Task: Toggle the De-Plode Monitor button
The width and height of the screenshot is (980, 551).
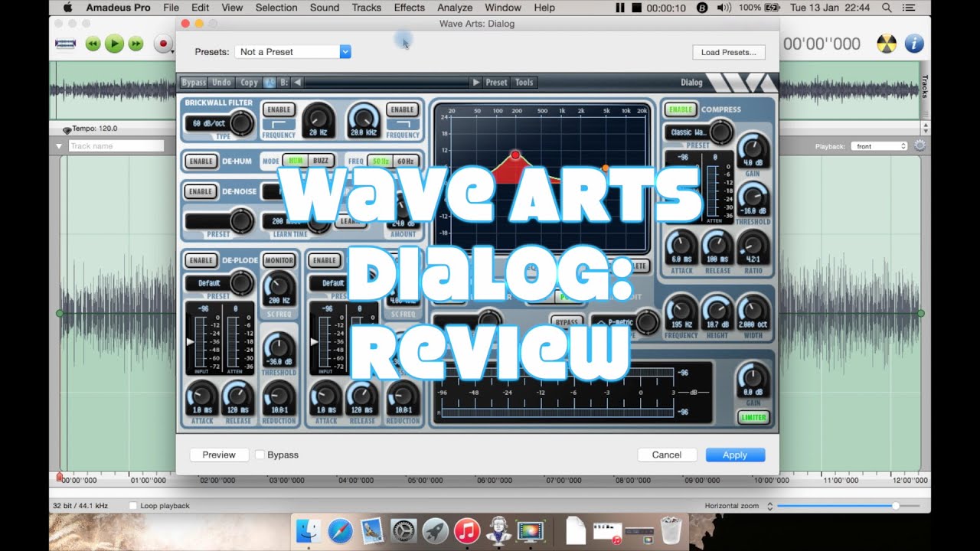Action: [279, 260]
